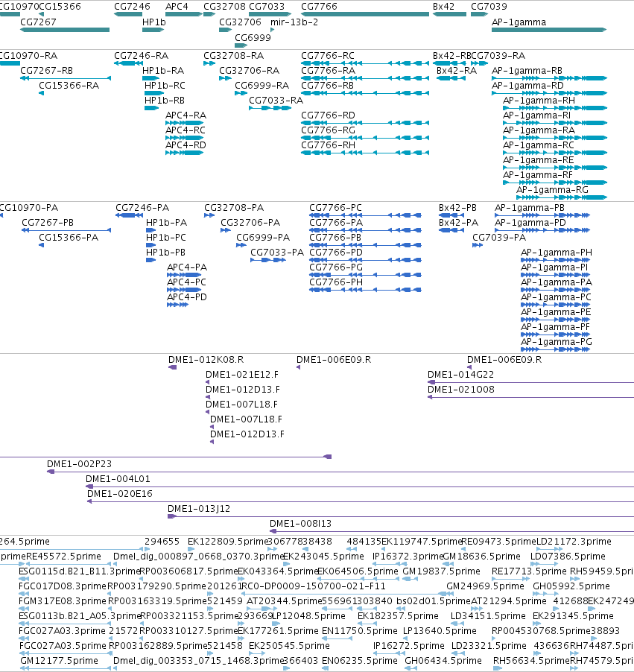Image resolution: width=634 pixels, height=672 pixels.
Task: Select BAC clone DME1-013J12
Action: coord(199,509)
